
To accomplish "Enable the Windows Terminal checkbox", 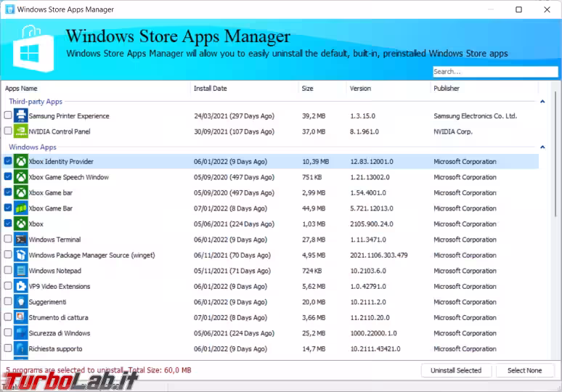I will 8,240.
